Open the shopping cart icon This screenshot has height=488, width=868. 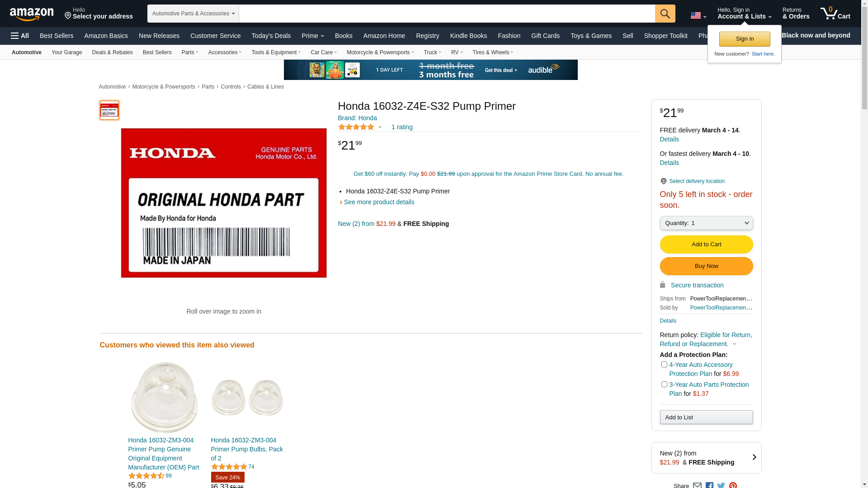(x=835, y=13)
